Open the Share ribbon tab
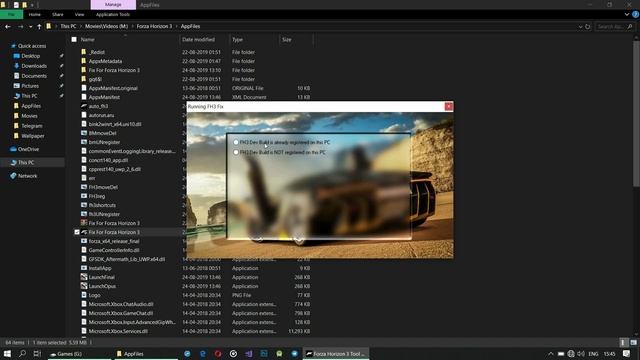 (x=58, y=14)
